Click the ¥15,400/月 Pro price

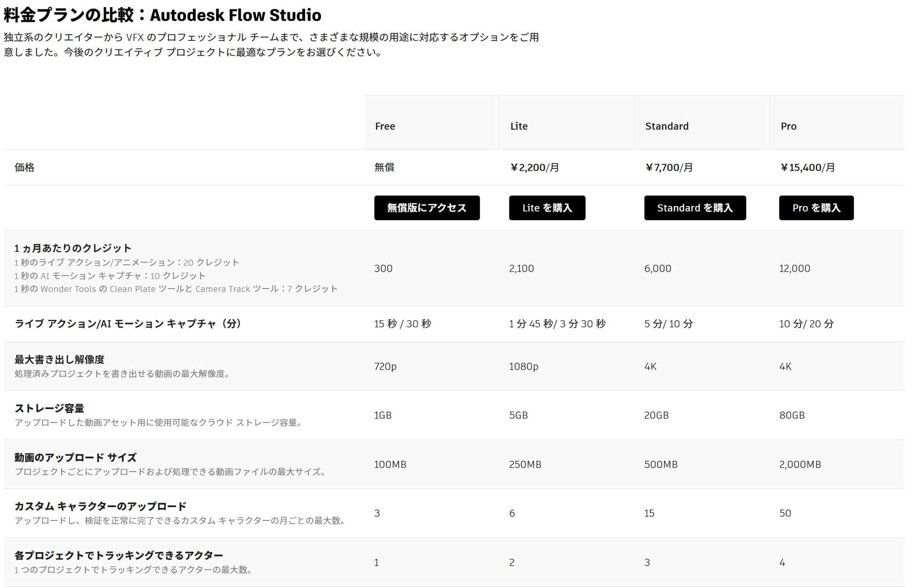pos(807,167)
